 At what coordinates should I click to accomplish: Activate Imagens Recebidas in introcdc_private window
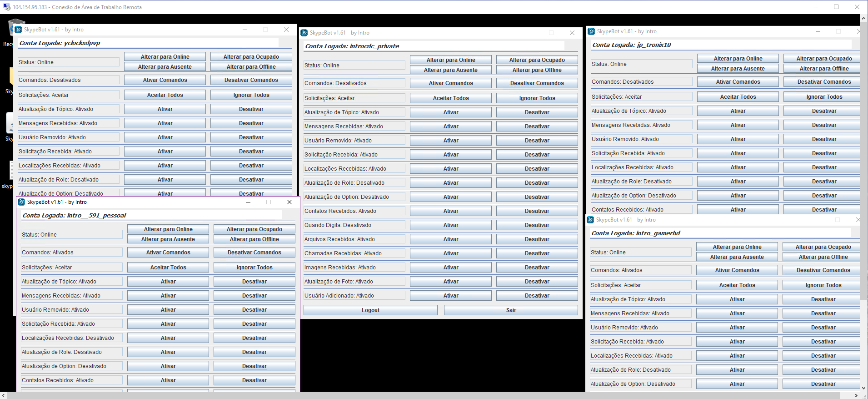coord(451,268)
